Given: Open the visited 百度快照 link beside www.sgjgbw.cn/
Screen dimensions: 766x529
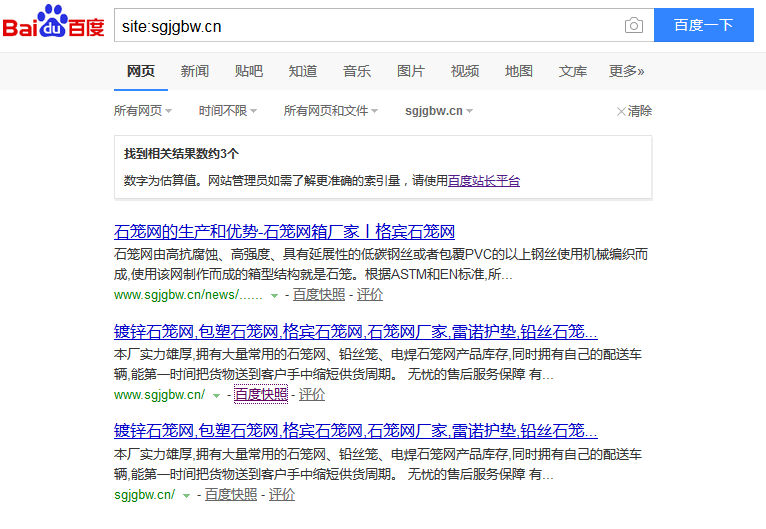Looking at the screenshot, I should [261, 395].
